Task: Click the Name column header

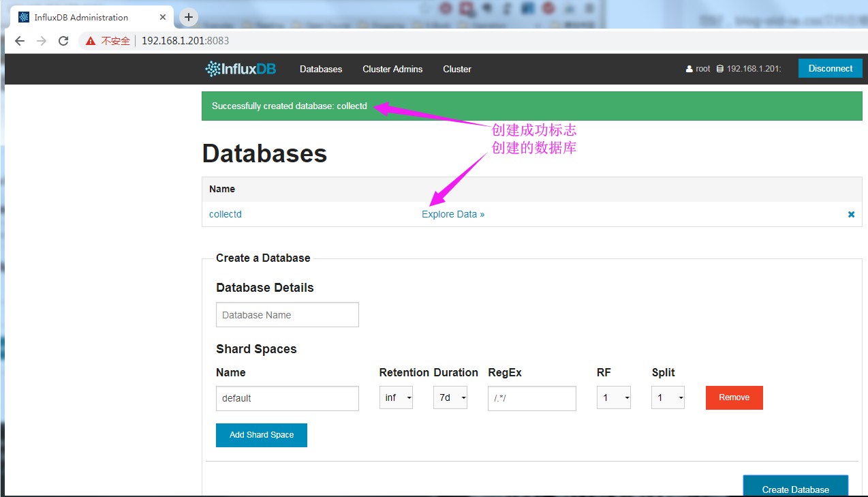Action: coord(222,189)
